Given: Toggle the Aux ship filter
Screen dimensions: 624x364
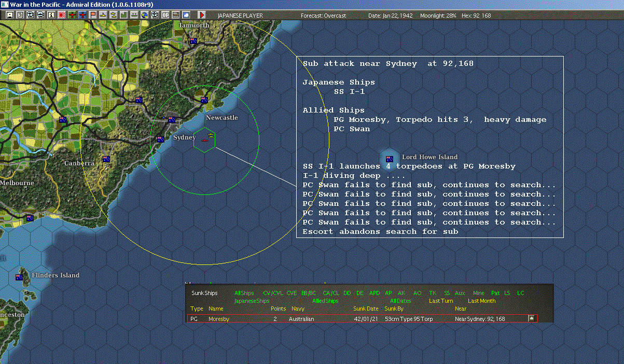Looking at the screenshot, I should [460, 293].
